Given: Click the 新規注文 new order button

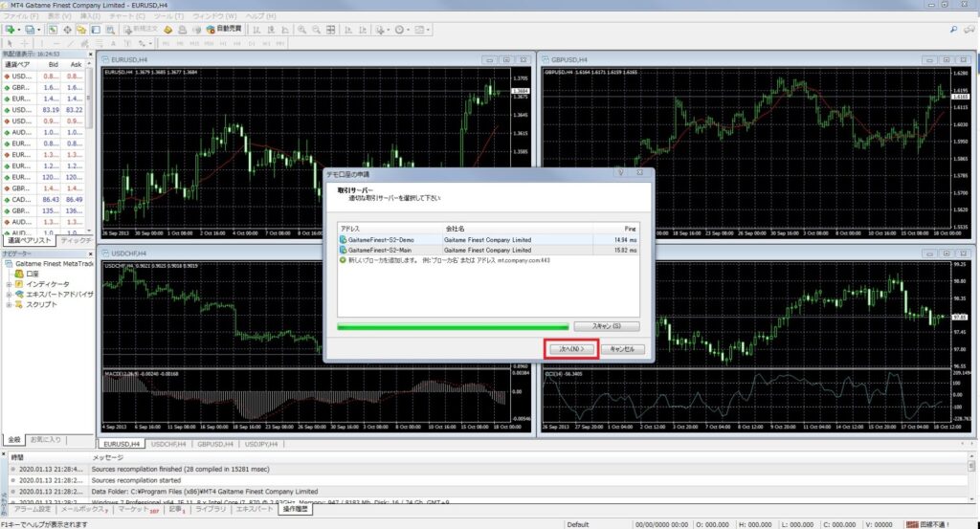Looking at the screenshot, I should [141, 30].
